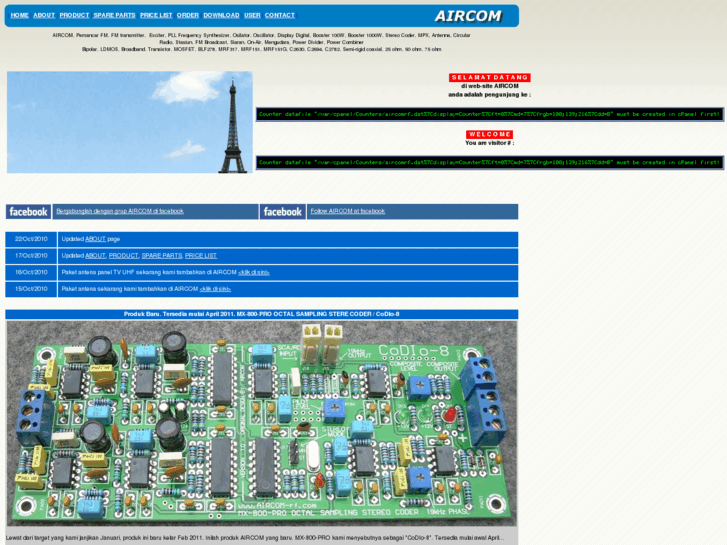The width and height of the screenshot is (727, 545).
Task: Click the facebook logo beside the group link
Action: 28,212
